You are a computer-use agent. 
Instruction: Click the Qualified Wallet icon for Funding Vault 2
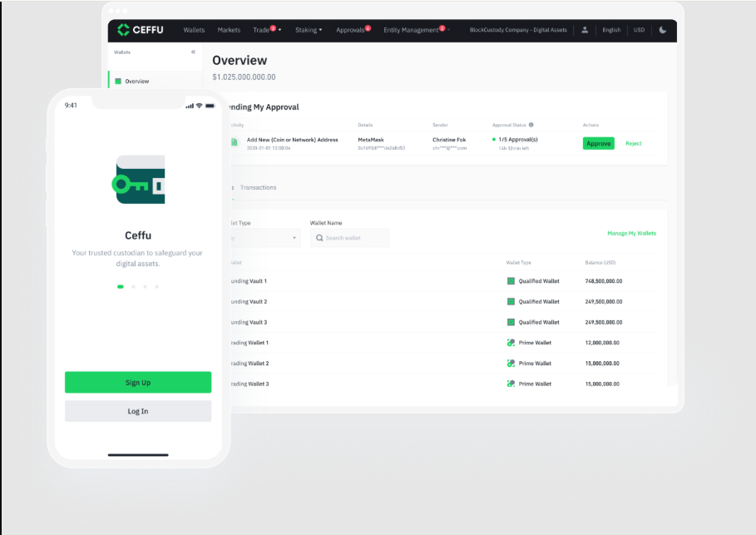(511, 301)
